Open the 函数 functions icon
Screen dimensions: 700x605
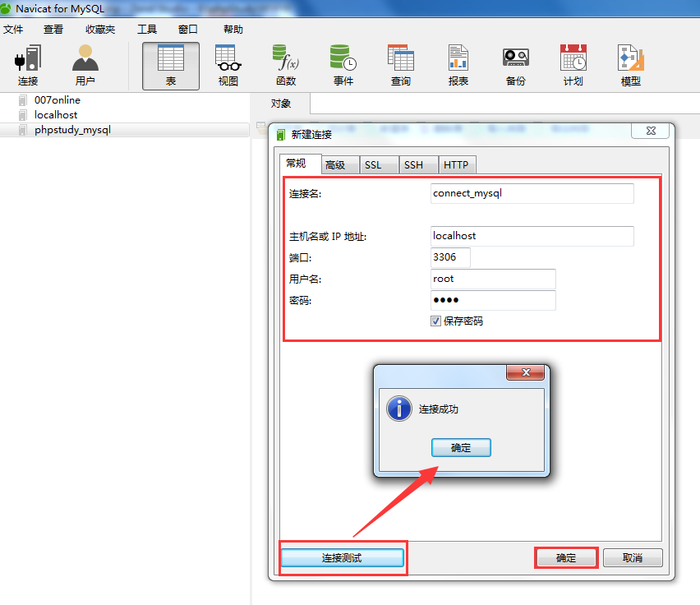pos(286,66)
